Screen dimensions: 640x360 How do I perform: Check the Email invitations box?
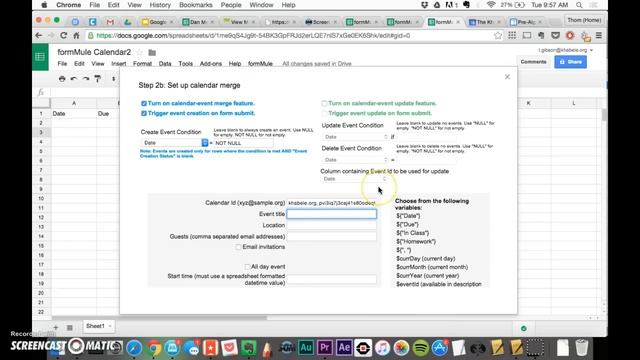238,247
